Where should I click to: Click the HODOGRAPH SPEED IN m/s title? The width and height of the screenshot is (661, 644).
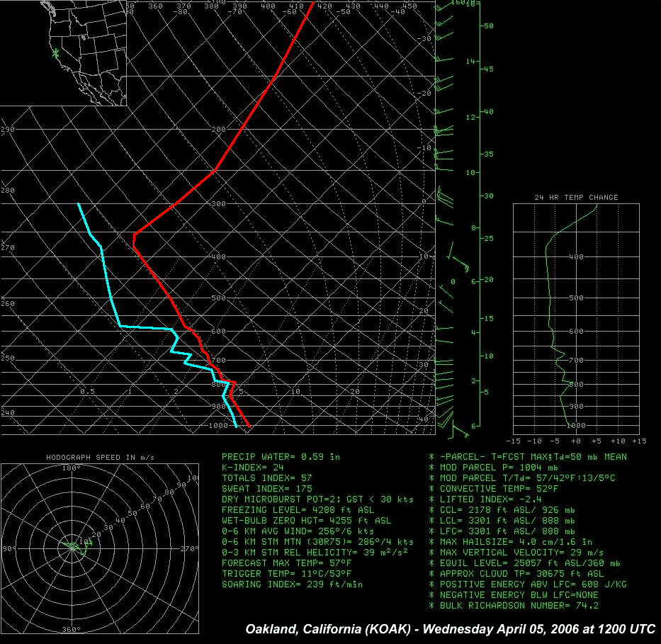point(101,457)
